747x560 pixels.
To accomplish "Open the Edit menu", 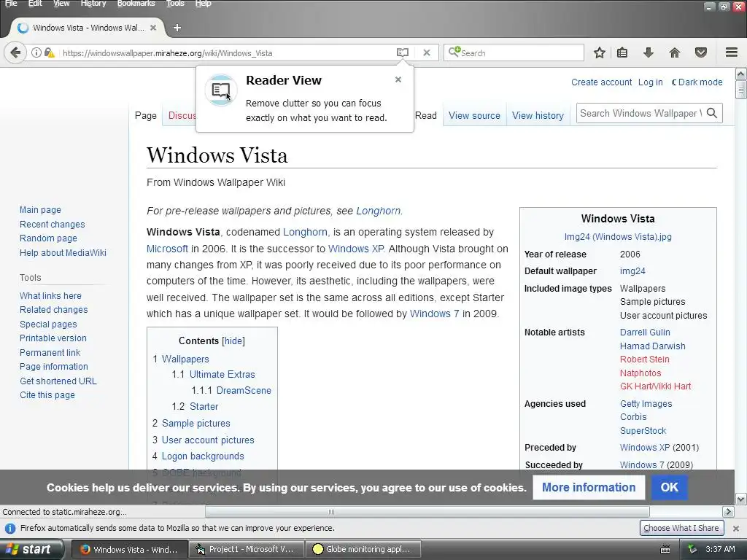I will [x=35, y=4].
